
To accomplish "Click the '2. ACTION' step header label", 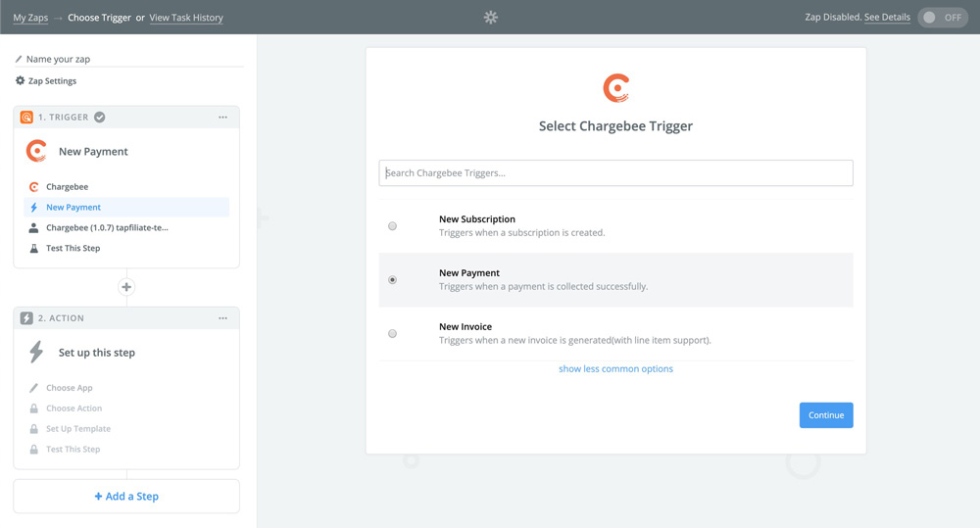I will coord(61,318).
